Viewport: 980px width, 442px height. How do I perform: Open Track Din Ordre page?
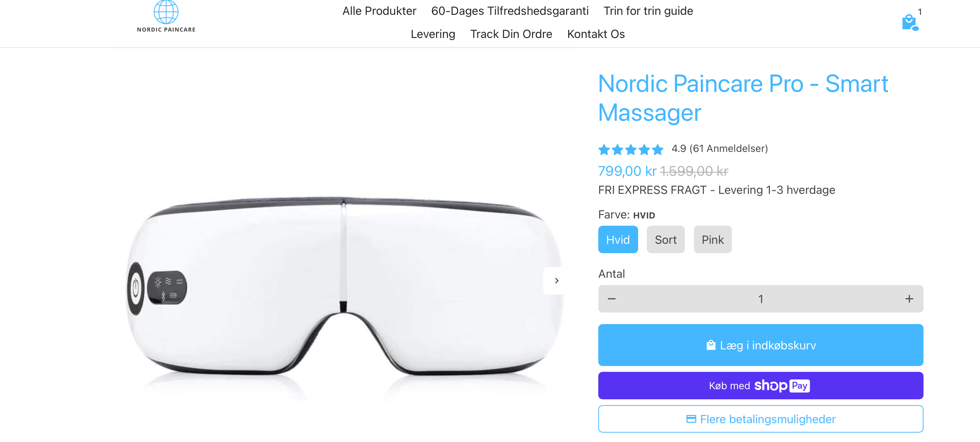(x=511, y=34)
